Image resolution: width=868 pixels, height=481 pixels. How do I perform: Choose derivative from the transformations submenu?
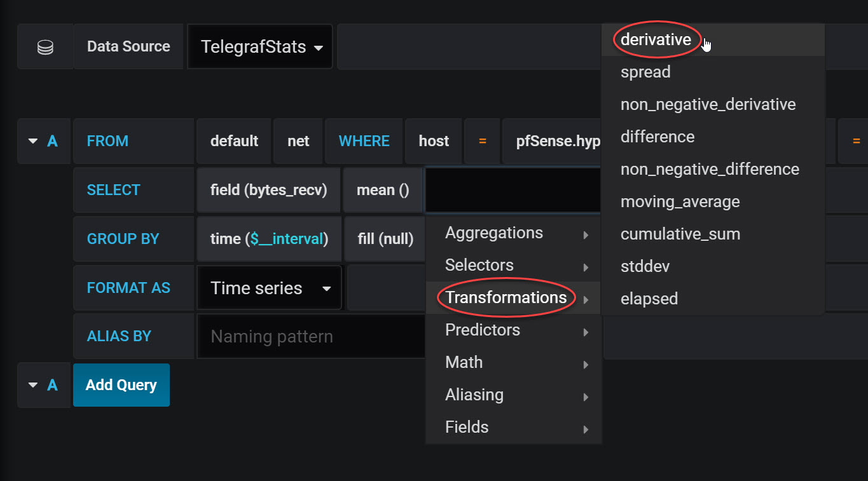point(656,39)
